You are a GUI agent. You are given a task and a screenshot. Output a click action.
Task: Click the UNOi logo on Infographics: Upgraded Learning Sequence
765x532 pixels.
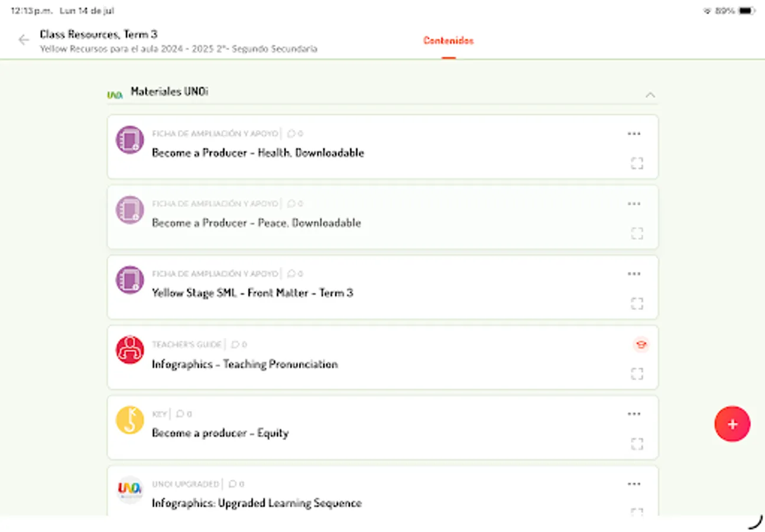point(129,489)
